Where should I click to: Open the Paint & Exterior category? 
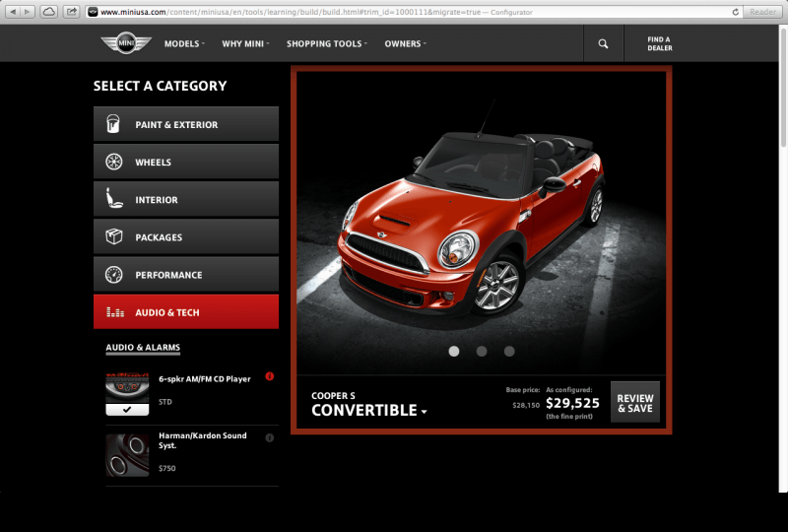pyautogui.click(x=186, y=124)
